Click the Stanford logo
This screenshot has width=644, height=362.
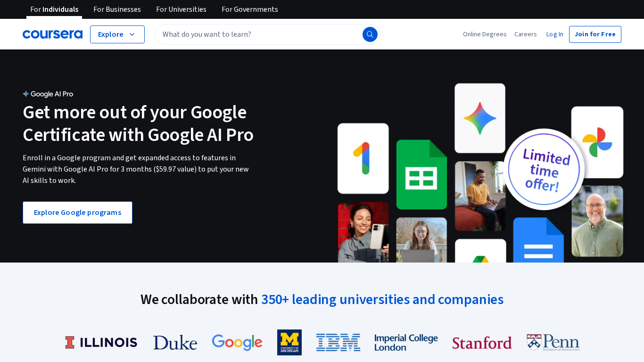[482, 343]
